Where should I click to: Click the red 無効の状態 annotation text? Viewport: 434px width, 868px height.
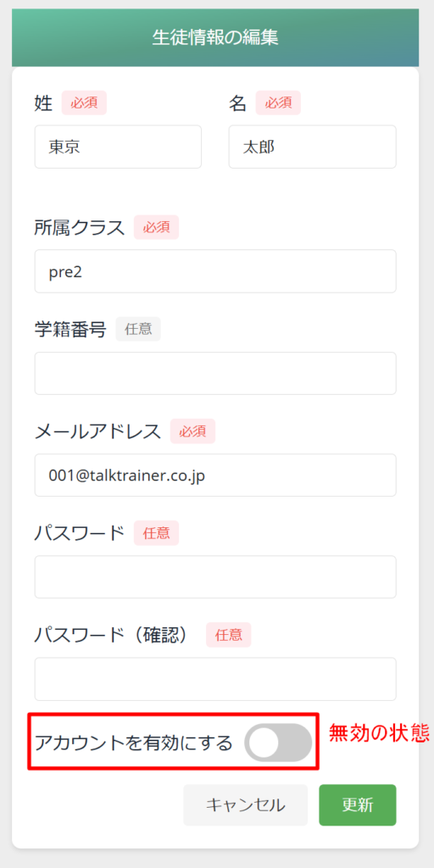click(x=379, y=733)
